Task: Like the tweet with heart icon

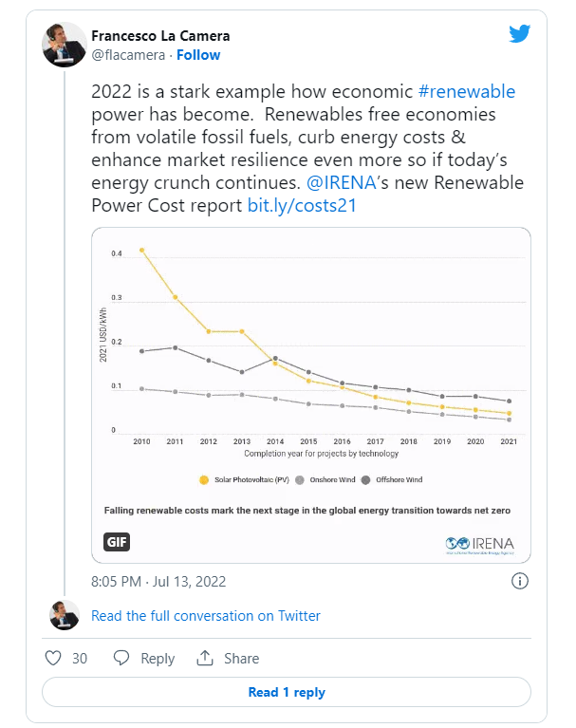Action: (x=54, y=658)
